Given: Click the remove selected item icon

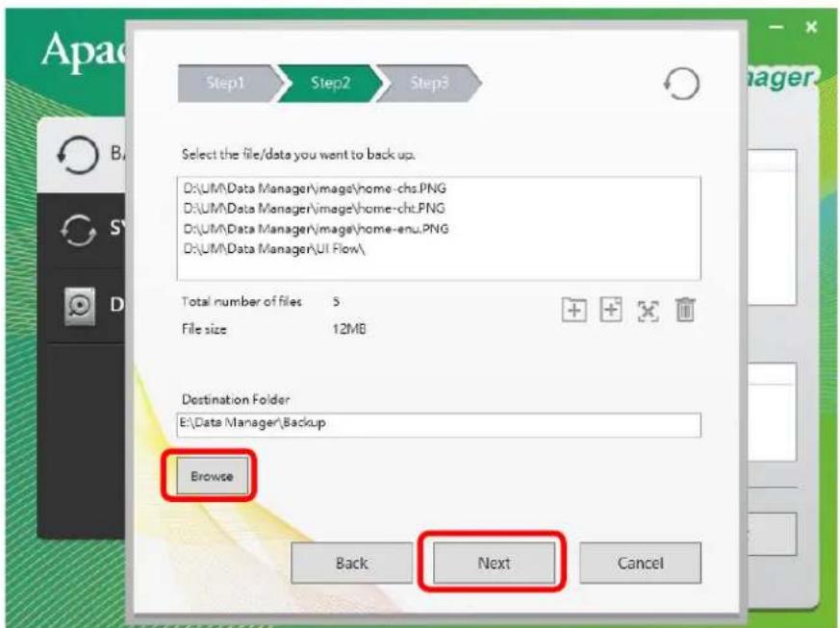Looking at the screenshot, I should point(648,311).
